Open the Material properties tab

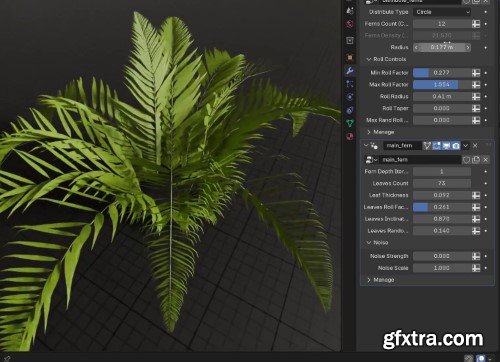tap(350, 136)
